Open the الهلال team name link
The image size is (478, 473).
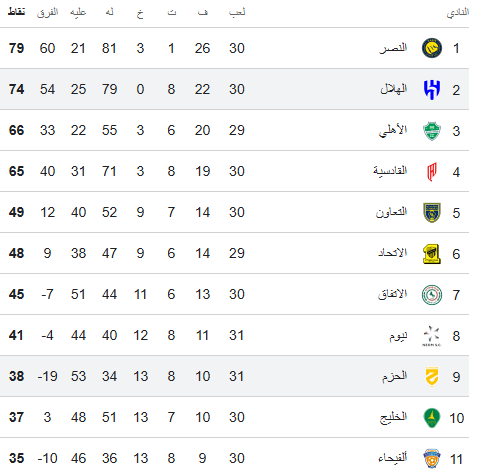point(394,89)
